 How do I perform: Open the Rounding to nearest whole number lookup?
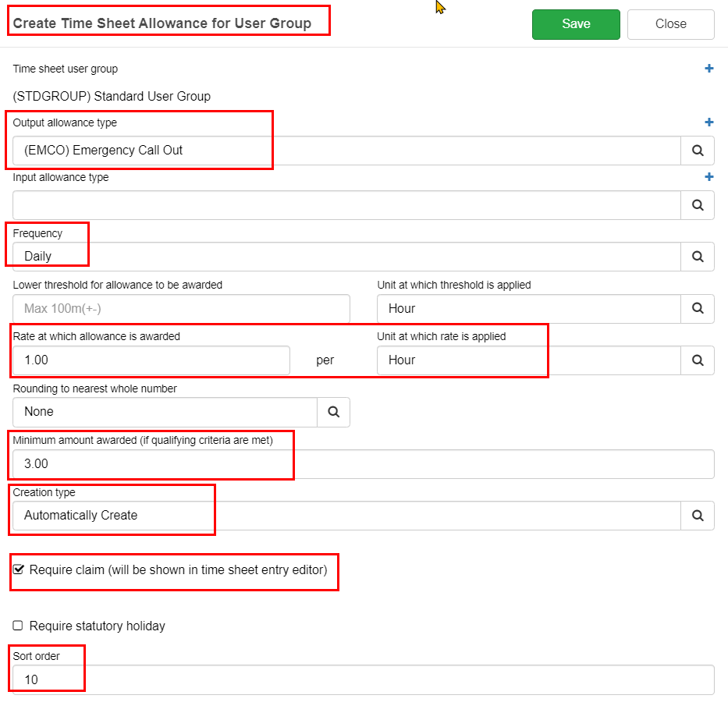pyautogui.click(x=333, y=412)
